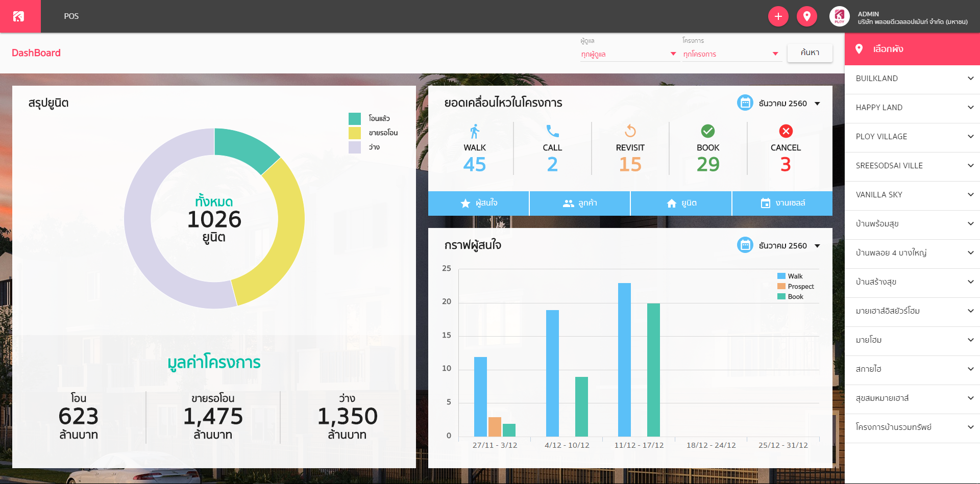The height and width of the screenshot is (484, 980).
Task: Expand the HAPPY LAND project
Action: [x=912, y=108]
